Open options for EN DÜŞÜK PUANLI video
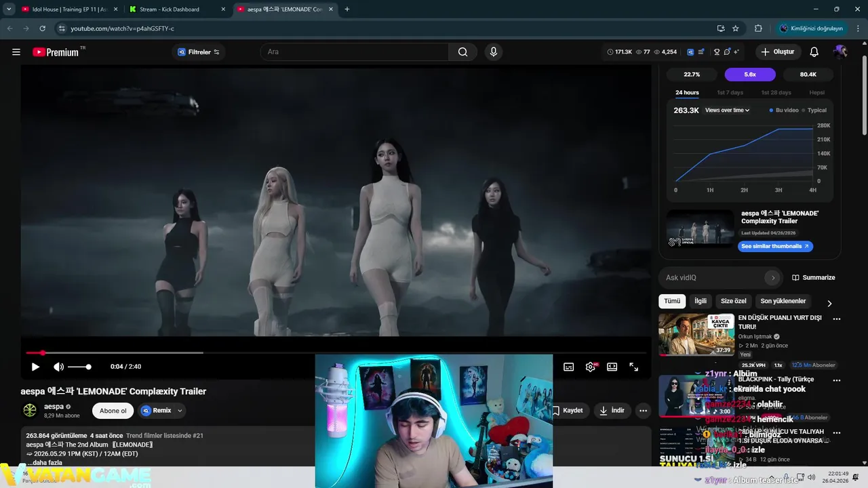 pyautogui.click(x=837, y=319)
